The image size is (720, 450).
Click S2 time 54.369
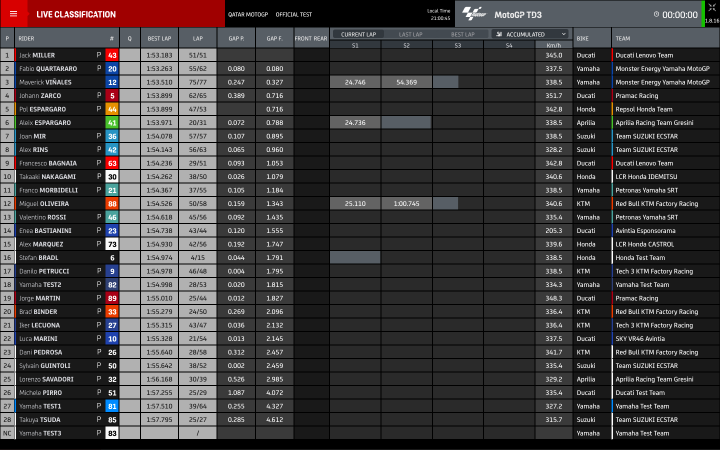pos(406,82)
